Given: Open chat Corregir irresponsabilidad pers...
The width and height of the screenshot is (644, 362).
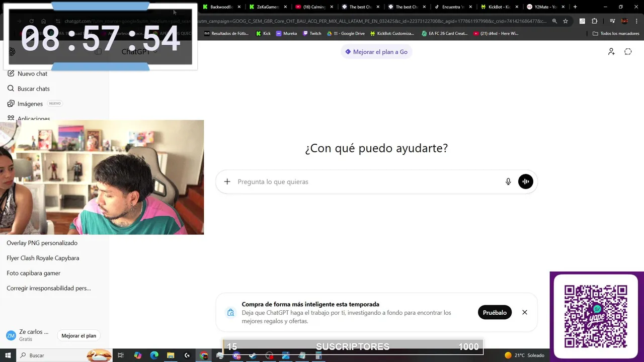Looking at the screenshot, I should 49,288.
